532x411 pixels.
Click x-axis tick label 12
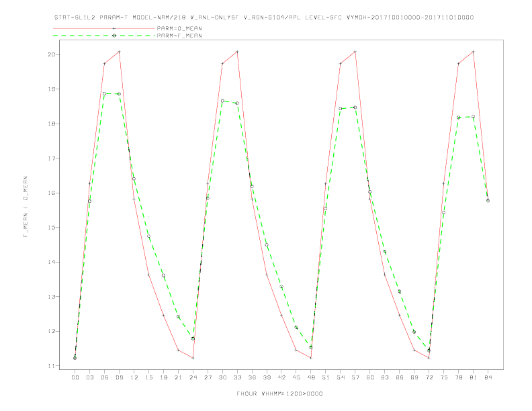pyautogui.click(x=134, y=377)
